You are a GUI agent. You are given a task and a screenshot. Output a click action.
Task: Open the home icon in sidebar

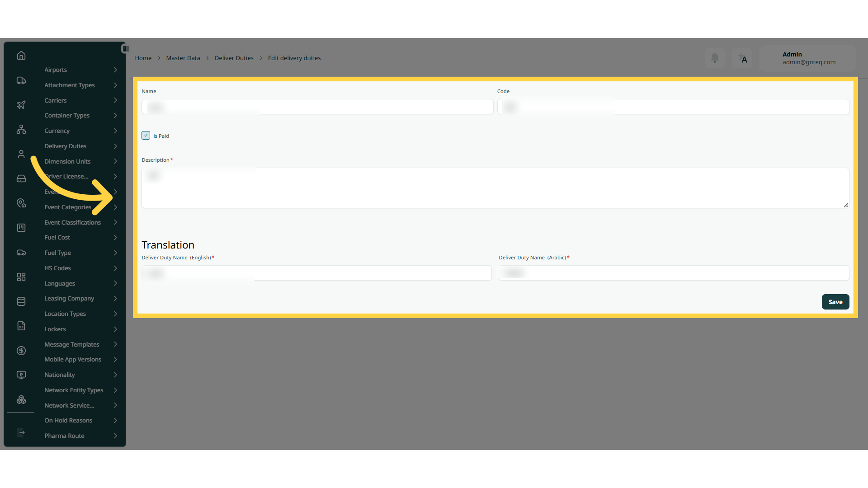(21, 56)
